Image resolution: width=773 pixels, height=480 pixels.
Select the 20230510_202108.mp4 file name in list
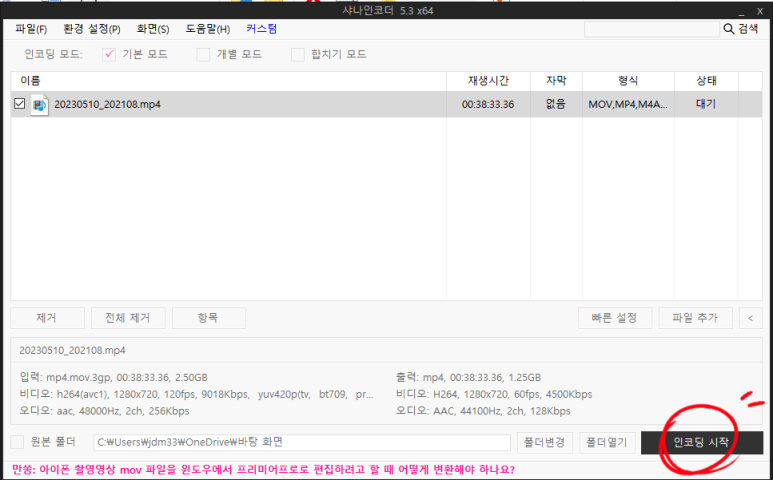[107, 104]
